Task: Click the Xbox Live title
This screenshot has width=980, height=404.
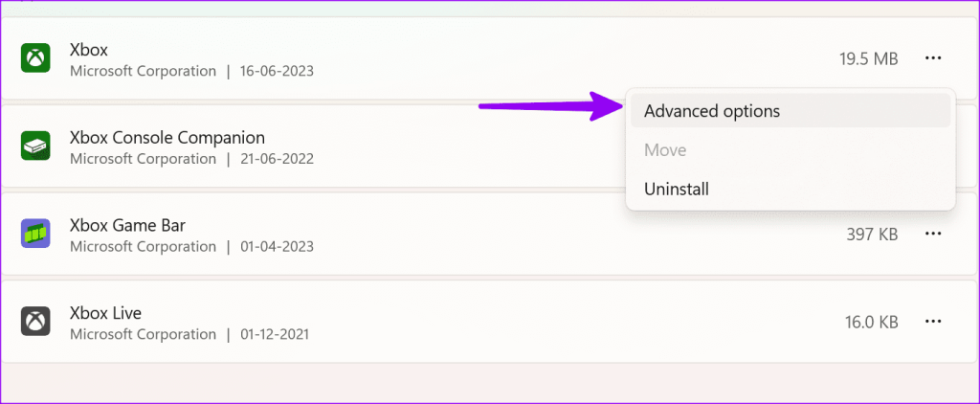Action: tap(106, 313)
